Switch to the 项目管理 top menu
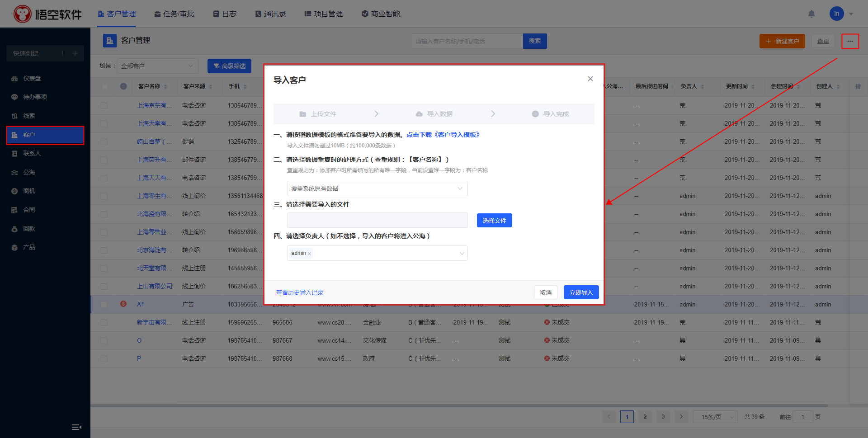This screenshot has height=438, width=868. tap(324, 14)
